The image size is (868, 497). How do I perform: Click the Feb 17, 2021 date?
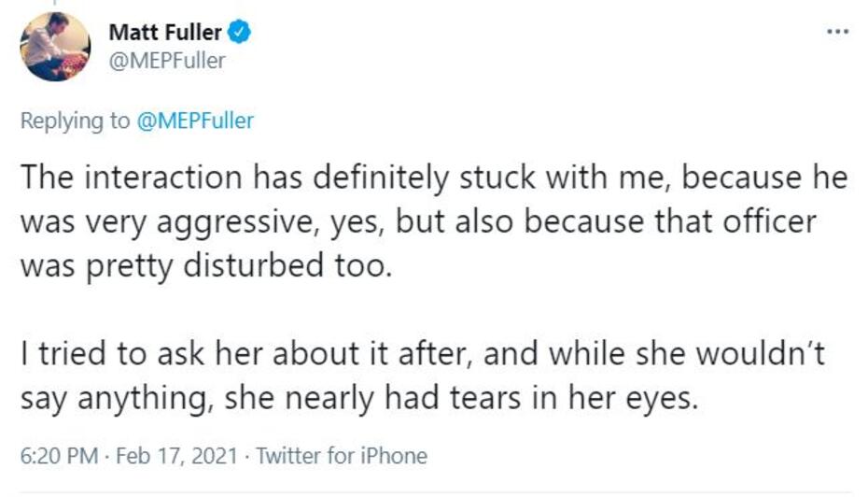(184, 456)
